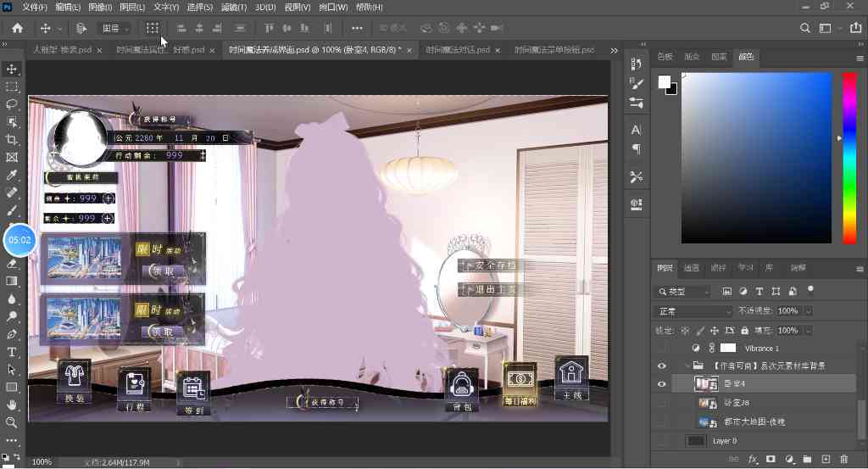Toggle lock position for the layer

(715, 331)
